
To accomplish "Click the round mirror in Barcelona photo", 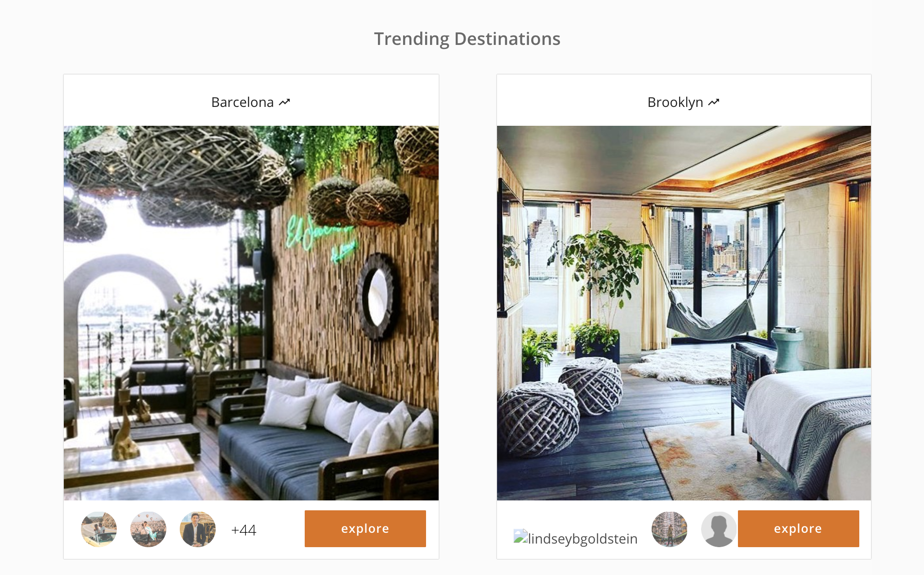I will click(377, 296).
